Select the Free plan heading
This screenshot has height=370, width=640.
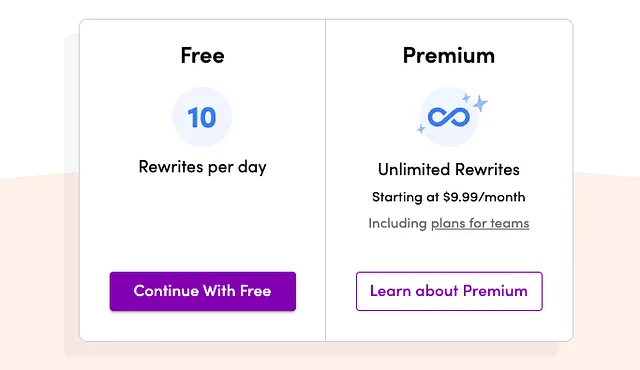202,55
